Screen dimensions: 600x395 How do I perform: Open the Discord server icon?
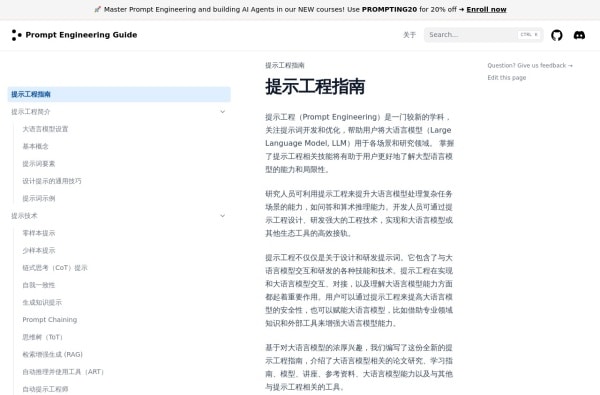point(579,35)
